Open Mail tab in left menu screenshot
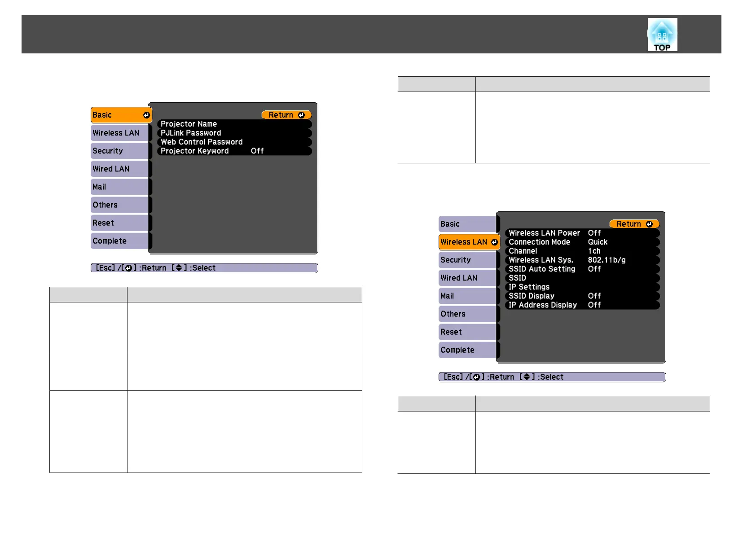The width and height of the screenshot is (756, 534). click(x=121, y=187)
